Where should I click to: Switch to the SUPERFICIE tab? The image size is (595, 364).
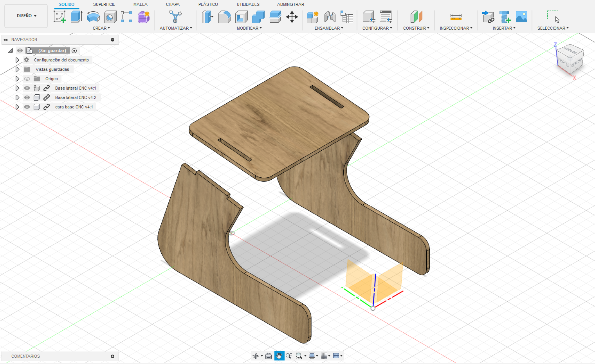tap(104, 4)
